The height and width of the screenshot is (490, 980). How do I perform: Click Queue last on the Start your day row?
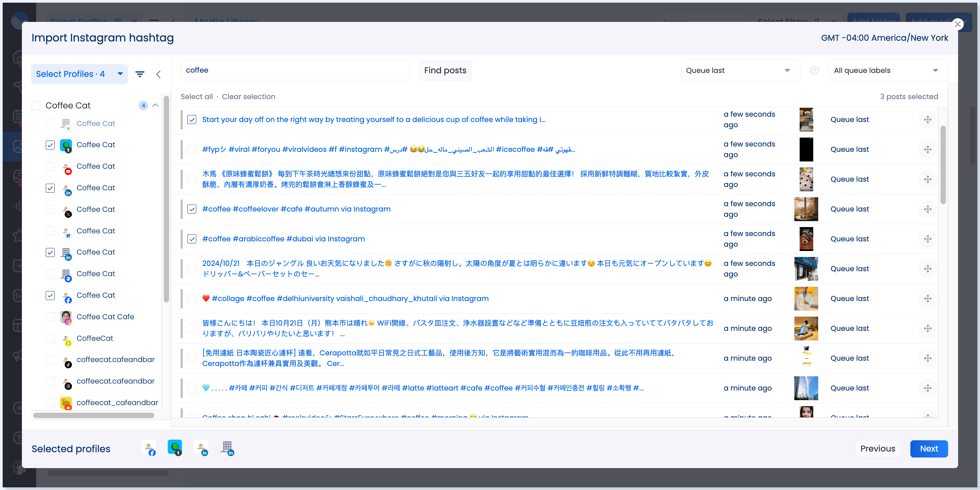click(x=849, y=119)
